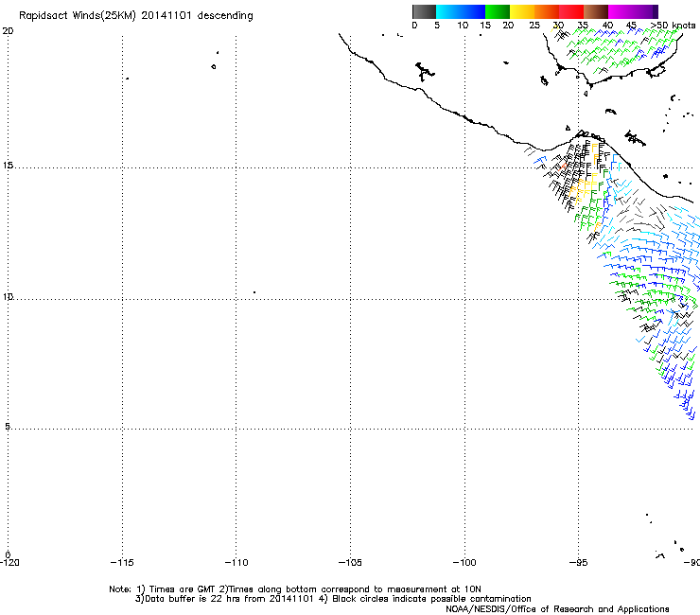This screenshot has height=615, width=700.
Task: Select the longitude "-100" axis label
Action: 464,562
